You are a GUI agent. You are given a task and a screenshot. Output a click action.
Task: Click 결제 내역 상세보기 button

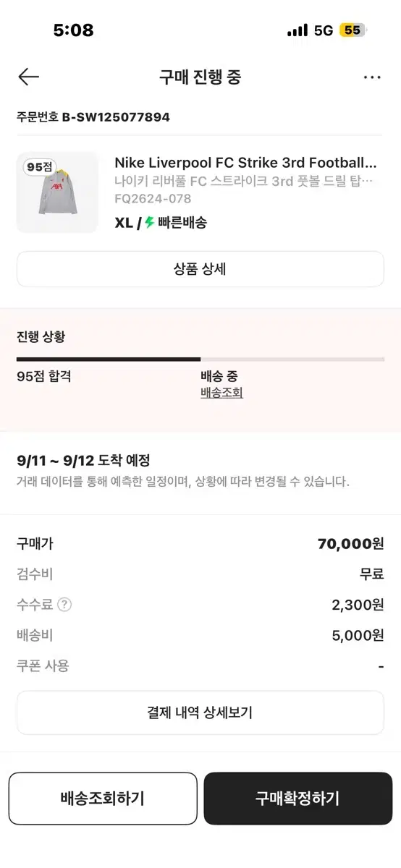pos(200,712)
